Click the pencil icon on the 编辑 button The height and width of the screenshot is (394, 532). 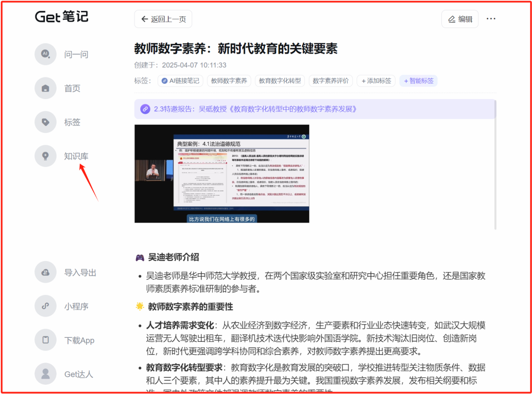pos(452,18)
